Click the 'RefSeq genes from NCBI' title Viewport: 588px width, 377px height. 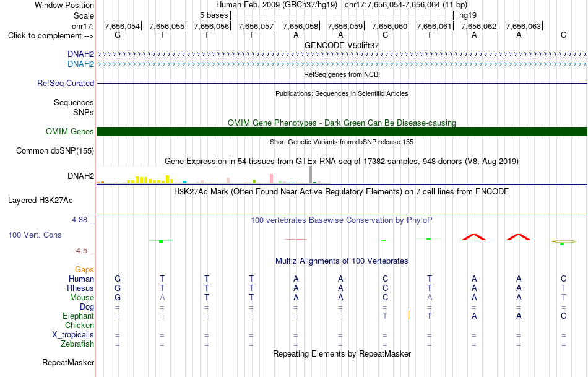tap(342, 74)
